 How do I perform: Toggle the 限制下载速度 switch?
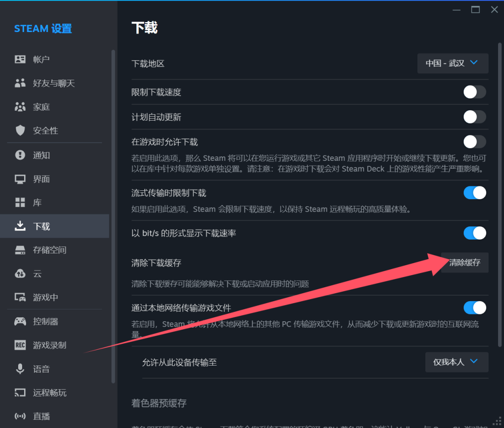pyautogui.click(x=474, y=92)
